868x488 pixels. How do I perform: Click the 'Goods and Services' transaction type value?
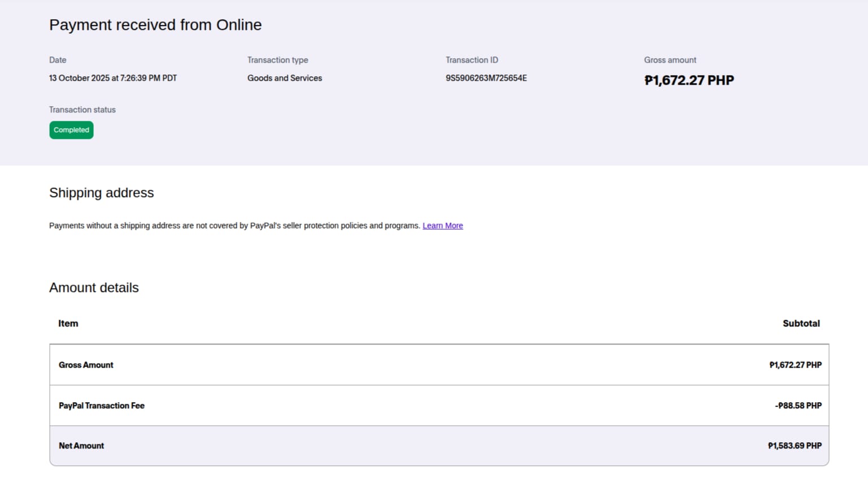(x=284, y=78)
